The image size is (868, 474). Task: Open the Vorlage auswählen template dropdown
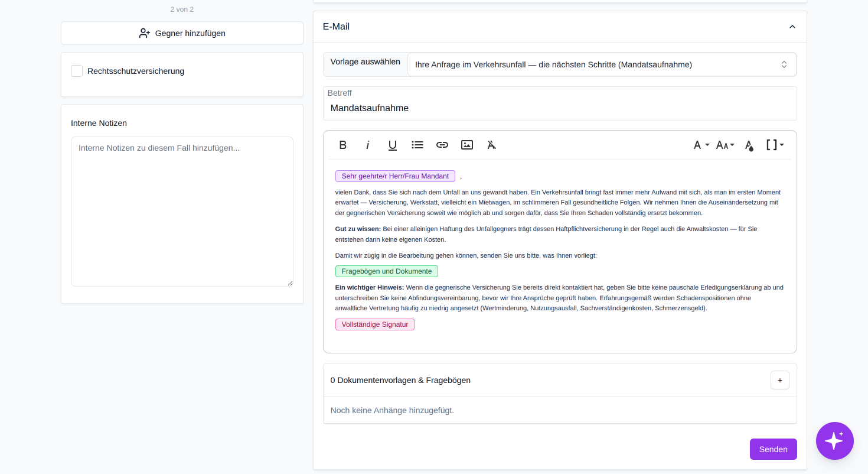pos(602,64)
